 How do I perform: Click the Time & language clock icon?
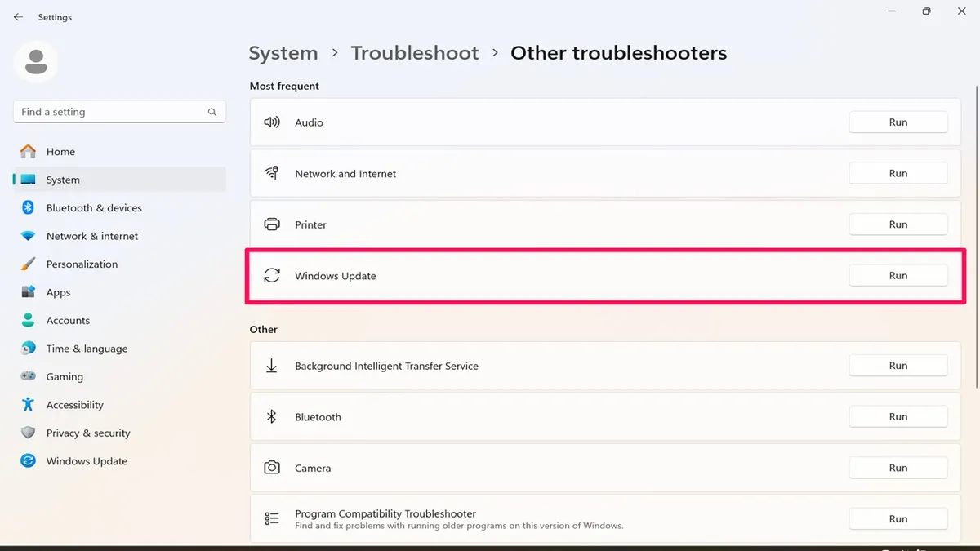tap(29, 349)
